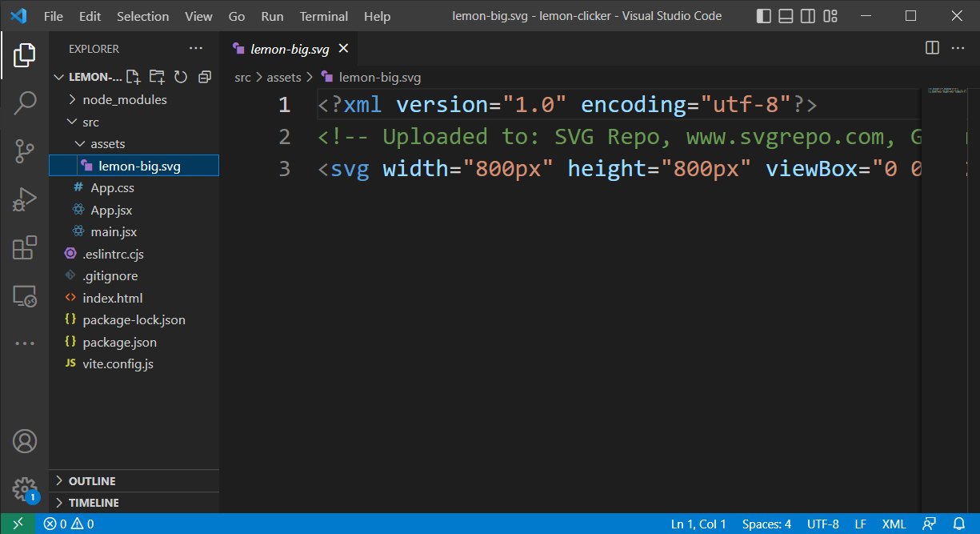
Task: Collapse the src folder
Action: (134, 122)
